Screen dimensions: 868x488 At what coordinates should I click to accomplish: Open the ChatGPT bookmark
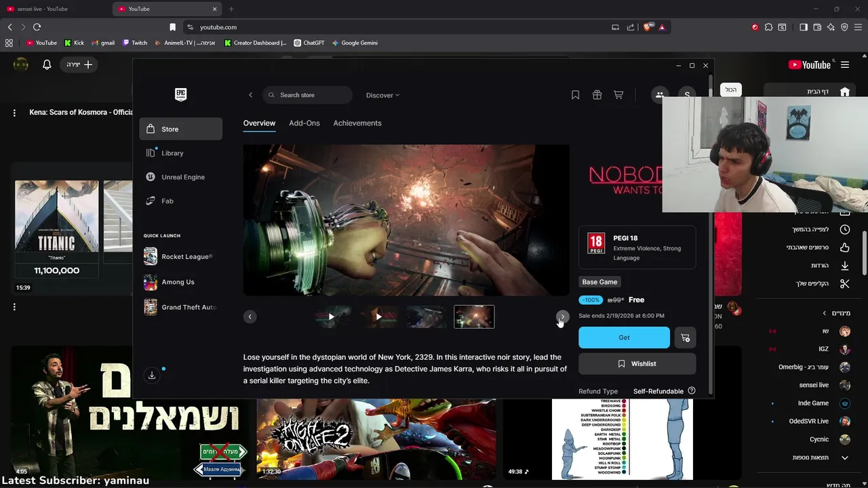coord(309,43)
